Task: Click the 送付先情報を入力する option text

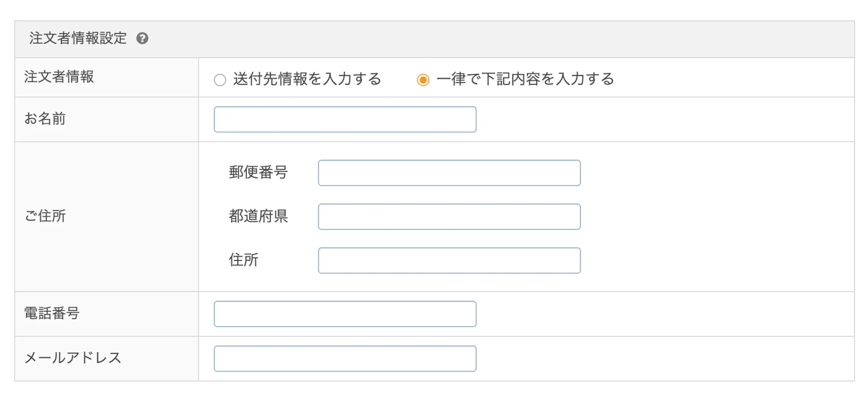Action: click(307, 79)
